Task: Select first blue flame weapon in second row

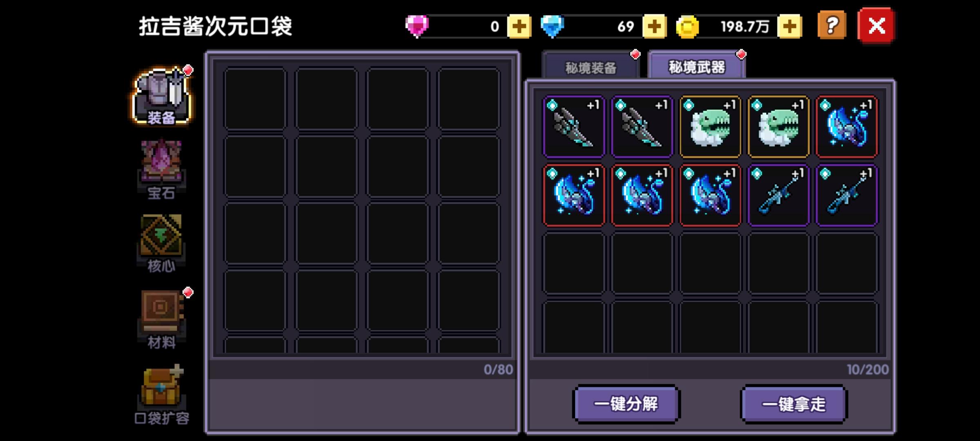Action: click(x=574, y=195)
